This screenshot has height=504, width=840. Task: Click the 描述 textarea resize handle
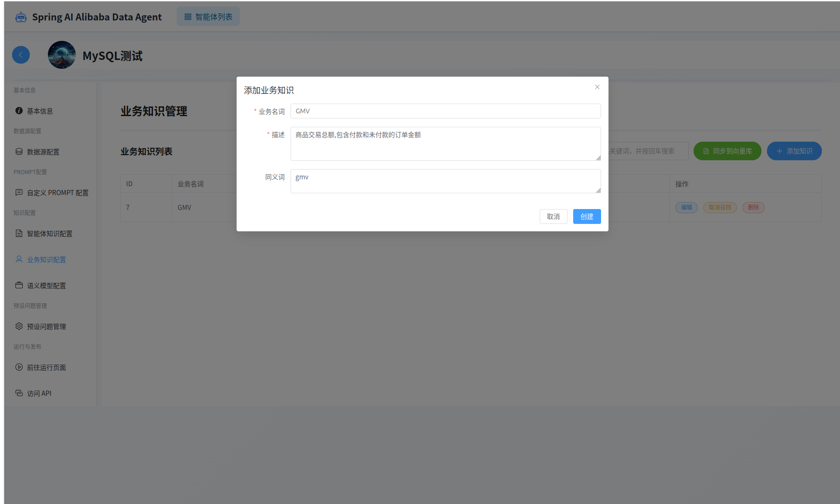click(x=598, y=158)
